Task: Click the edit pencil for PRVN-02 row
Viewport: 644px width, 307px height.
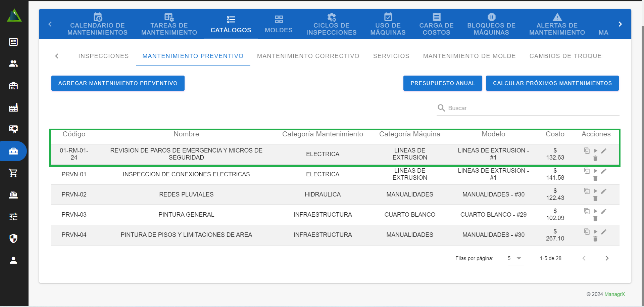Action: [x=604, y=191]
